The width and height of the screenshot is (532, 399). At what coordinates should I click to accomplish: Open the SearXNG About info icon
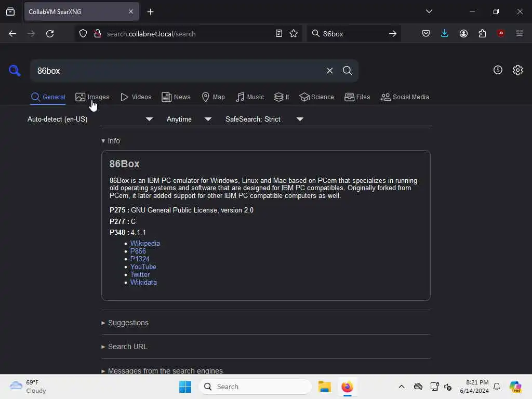[x=498, y=70]
